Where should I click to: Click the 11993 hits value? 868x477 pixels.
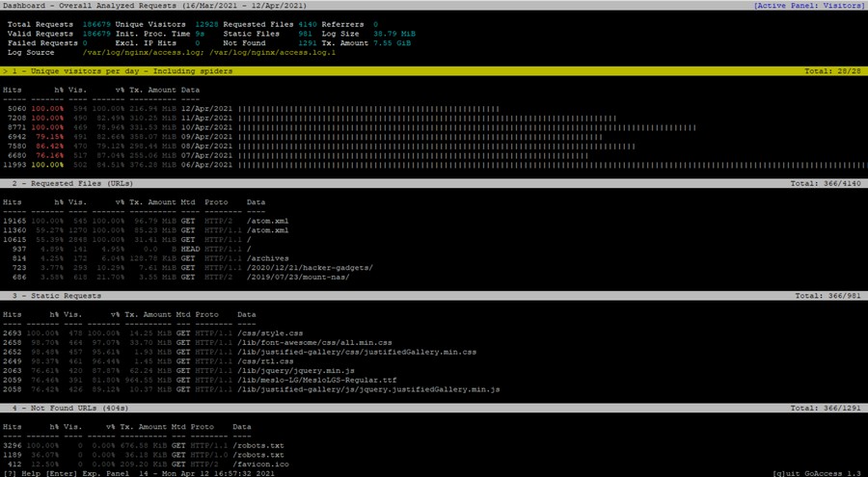14,165
